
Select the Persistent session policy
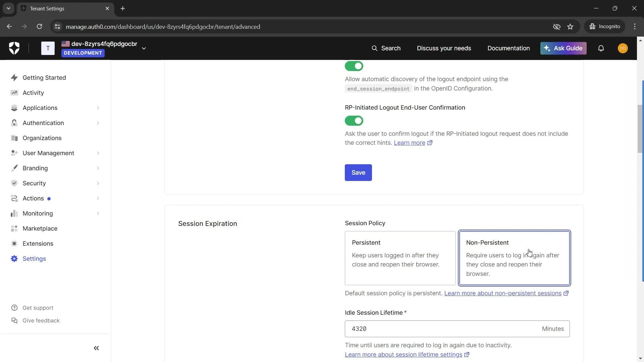[400, 258]
